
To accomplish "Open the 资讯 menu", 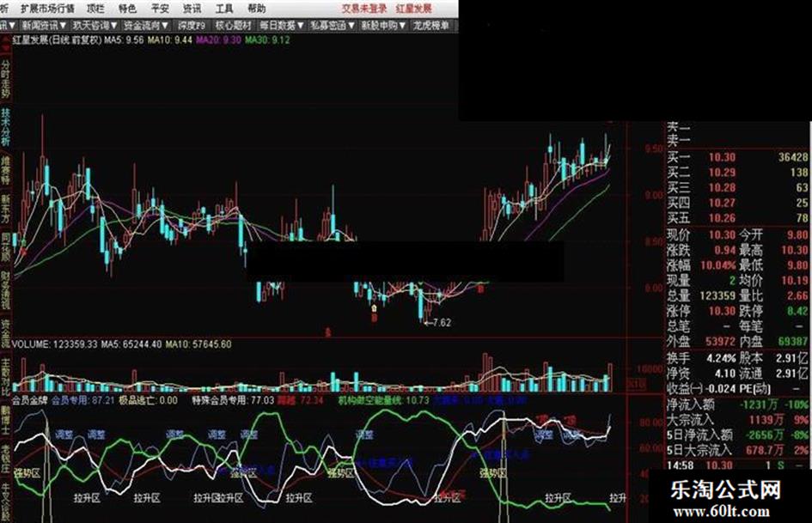I will coord(192,9).
